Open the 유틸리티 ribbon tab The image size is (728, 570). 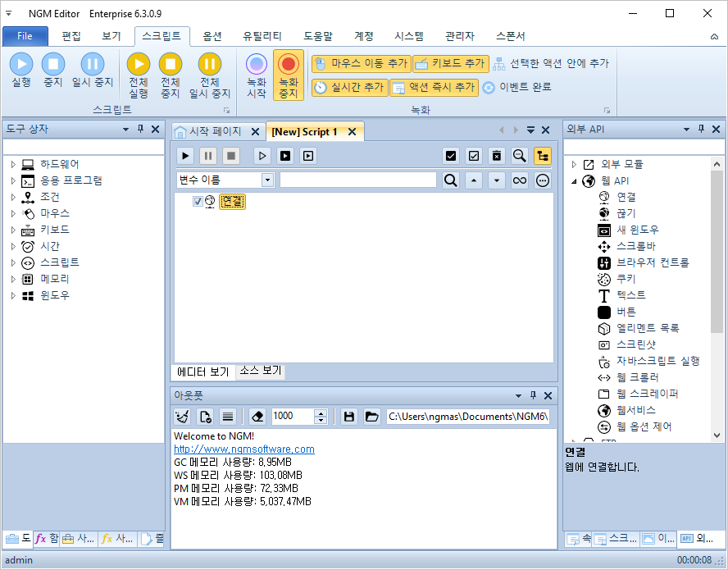(262, 36)
